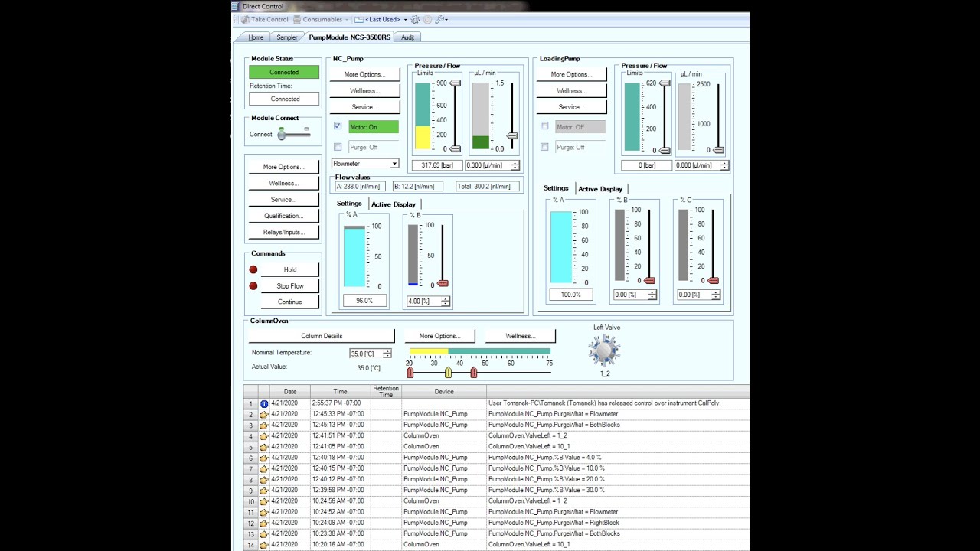Click the hand icon in audit row 8
This screenshot has width=980, height=551.
pos(264,479)
